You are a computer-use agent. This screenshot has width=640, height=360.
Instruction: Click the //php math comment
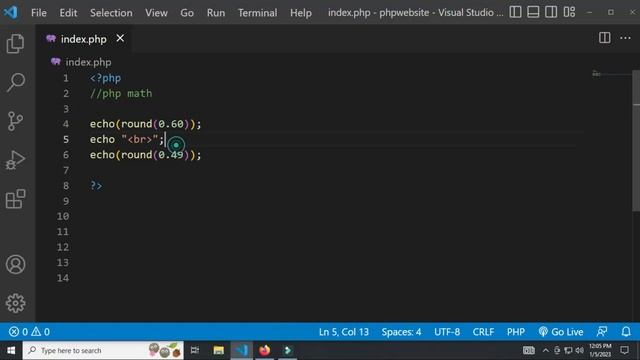(x=121, y=93)
